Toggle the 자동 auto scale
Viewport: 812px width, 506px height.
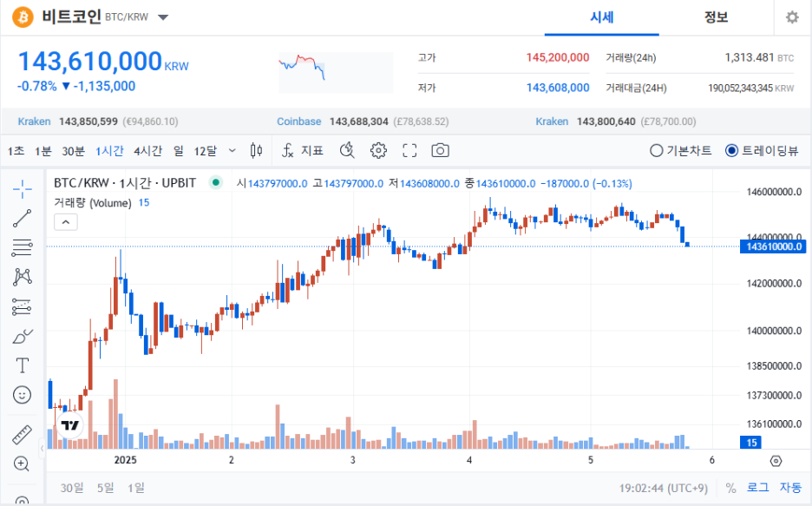click(791, 488)
